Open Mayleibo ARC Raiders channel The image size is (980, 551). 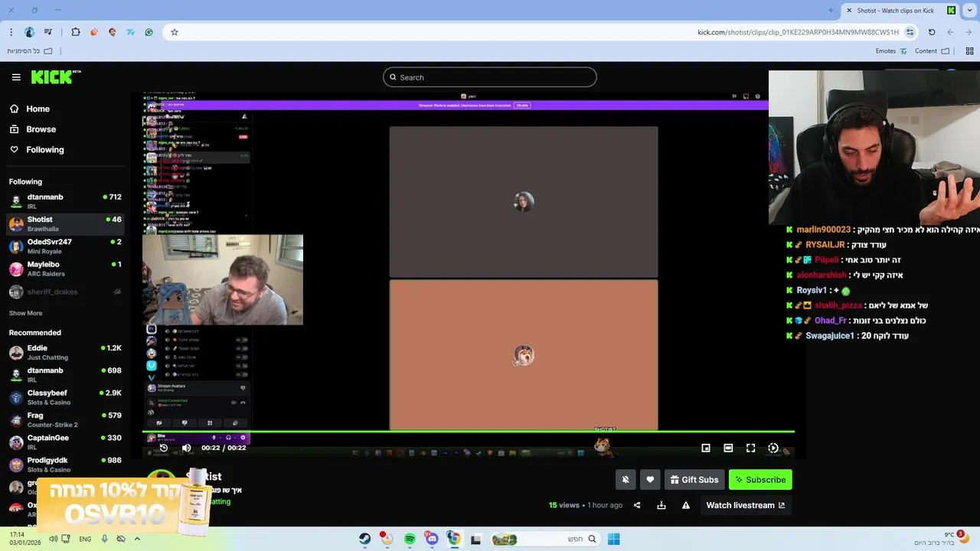point(65,269)
